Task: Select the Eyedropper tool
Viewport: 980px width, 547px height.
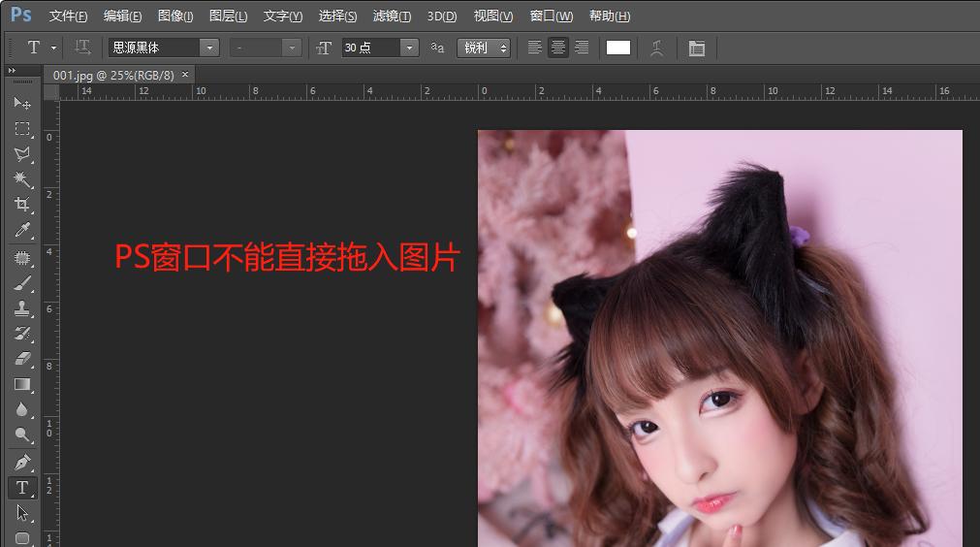Action: (22, 230)
